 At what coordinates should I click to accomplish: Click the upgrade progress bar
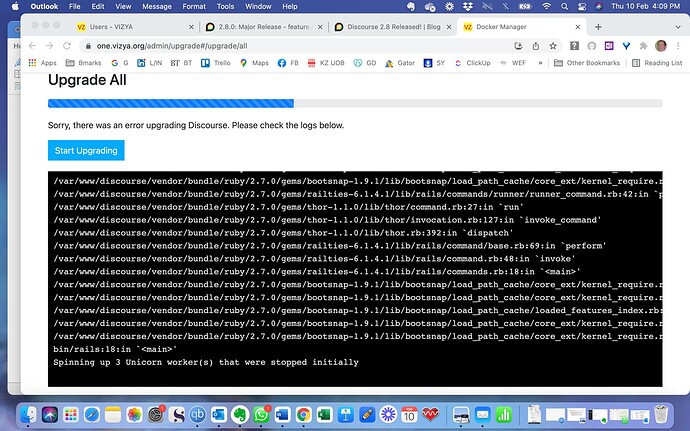tap(355, 103)
